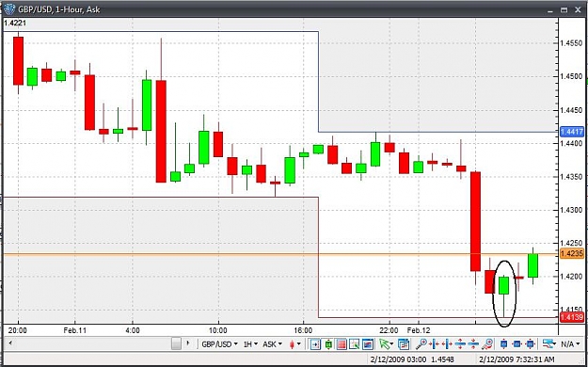Click the blue 1.4417 price label
The height and width of the screenshot is (367, 588).
coord(571,132)
